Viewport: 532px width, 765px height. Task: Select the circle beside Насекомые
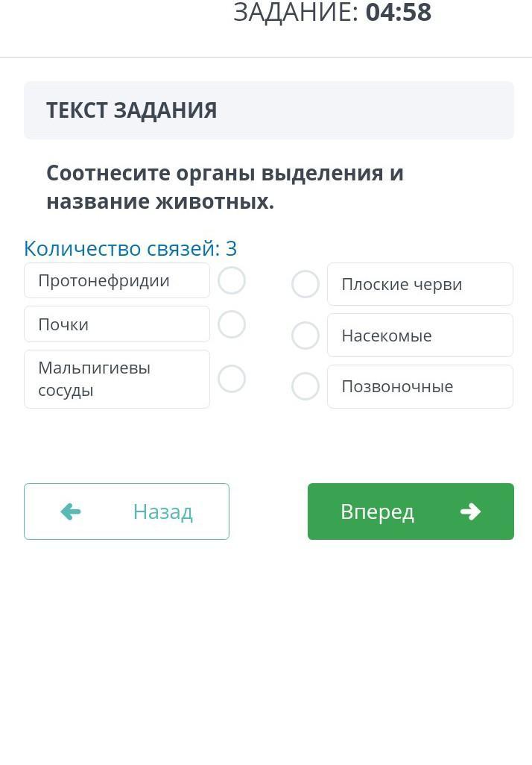305,336
